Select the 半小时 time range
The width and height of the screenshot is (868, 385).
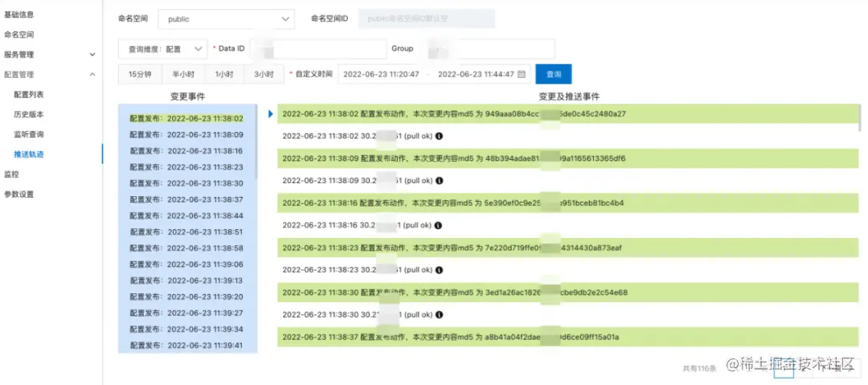point(182,74)
